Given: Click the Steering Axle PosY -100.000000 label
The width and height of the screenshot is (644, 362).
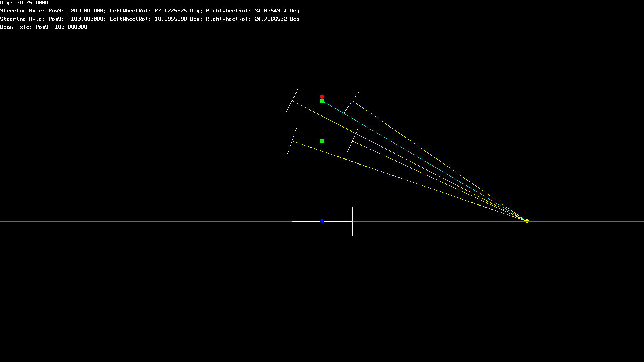Looking at the screenshot, I should (x=52, y=19).
